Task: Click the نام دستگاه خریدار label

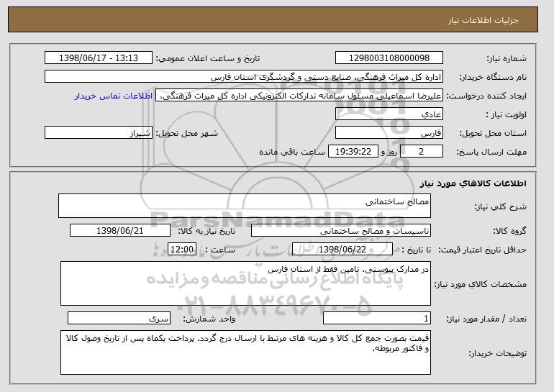Action: point(493,77)
